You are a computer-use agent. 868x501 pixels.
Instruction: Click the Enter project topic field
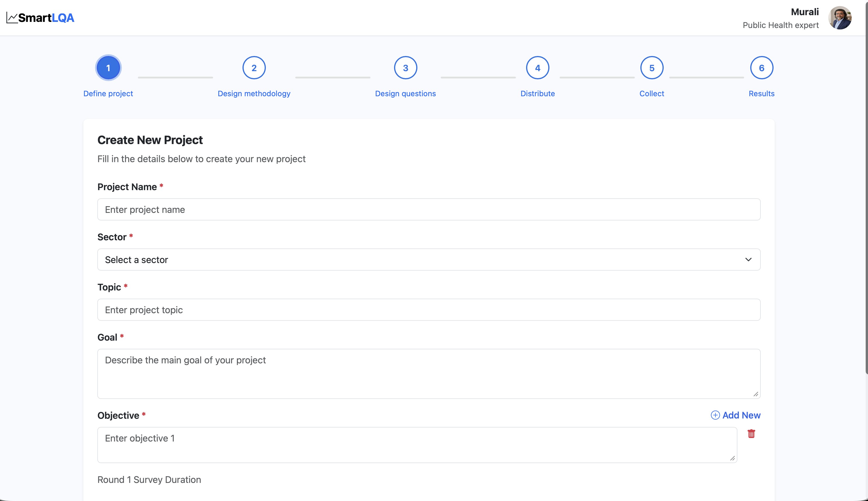(428, 310)
